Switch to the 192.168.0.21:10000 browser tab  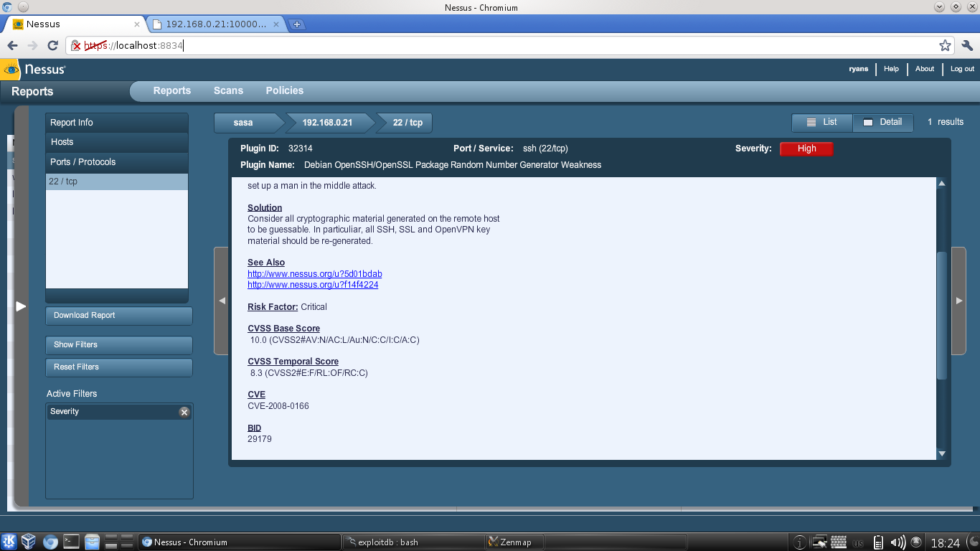(216, 24)
